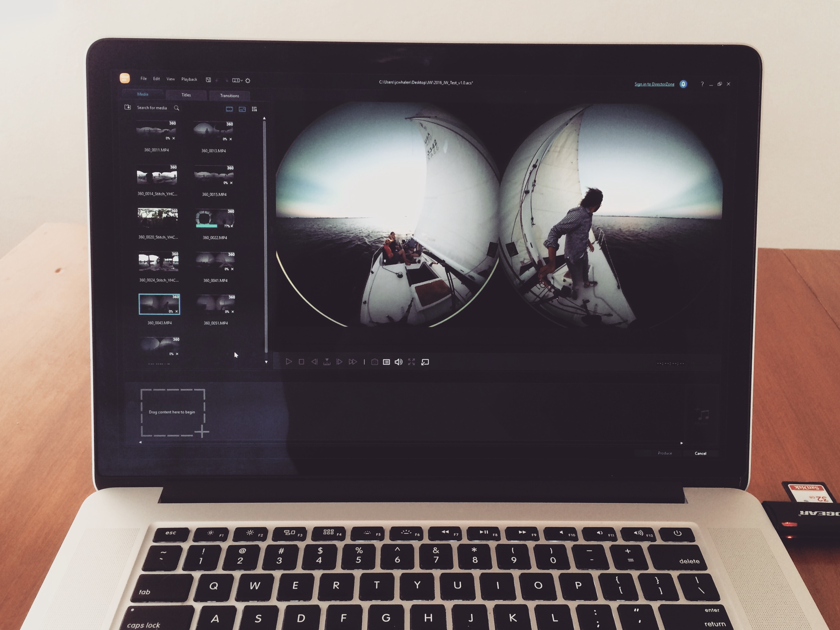Image resolution: width=840 pixels, height=630 pixels.
Task: Click the Stop button in preview controls
Action: (302, 362)
